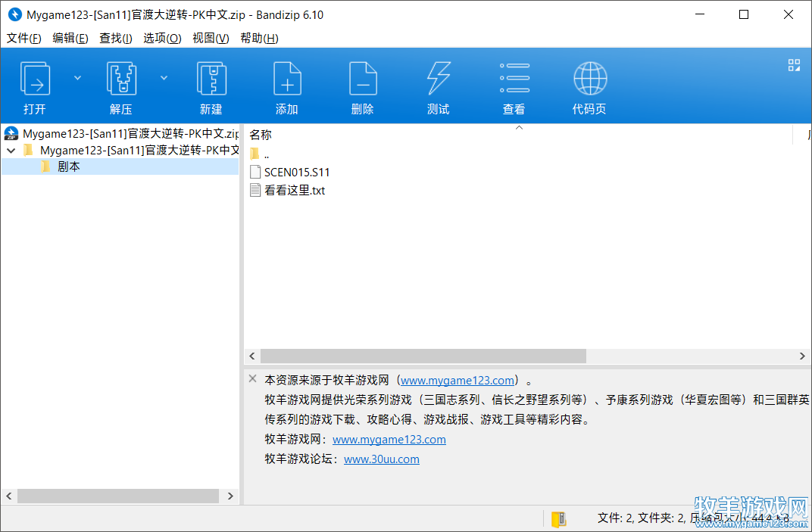The height and width of the screenshot is (532, 812).
Task: Open the Options (选项) menu
Action: click(162, 39)
